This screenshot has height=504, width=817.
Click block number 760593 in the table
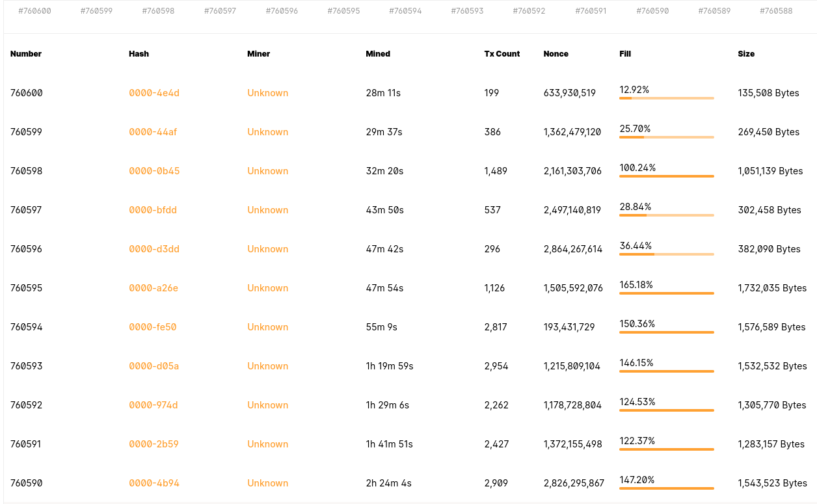click(x=27, y=366)
